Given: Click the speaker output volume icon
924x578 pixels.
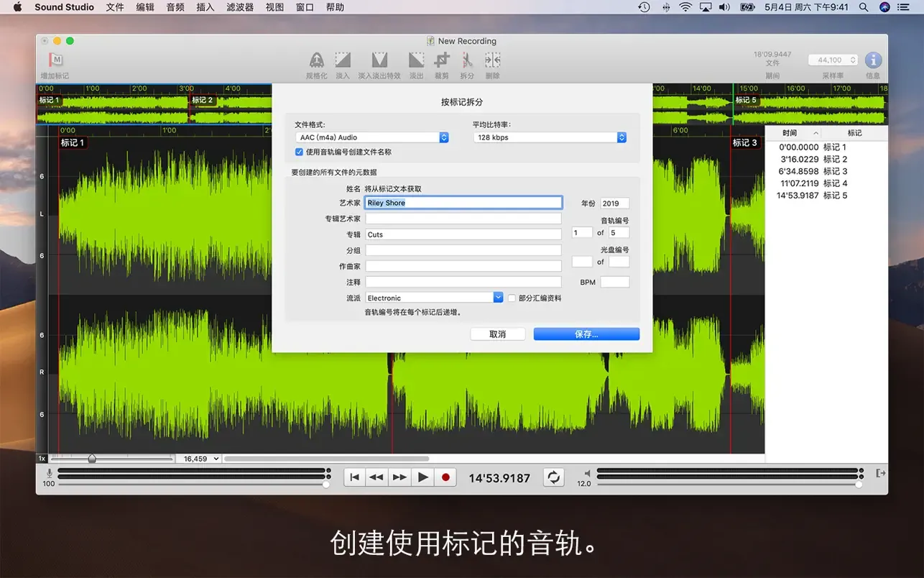Looking at the screenshot, I should click(587, 473).
